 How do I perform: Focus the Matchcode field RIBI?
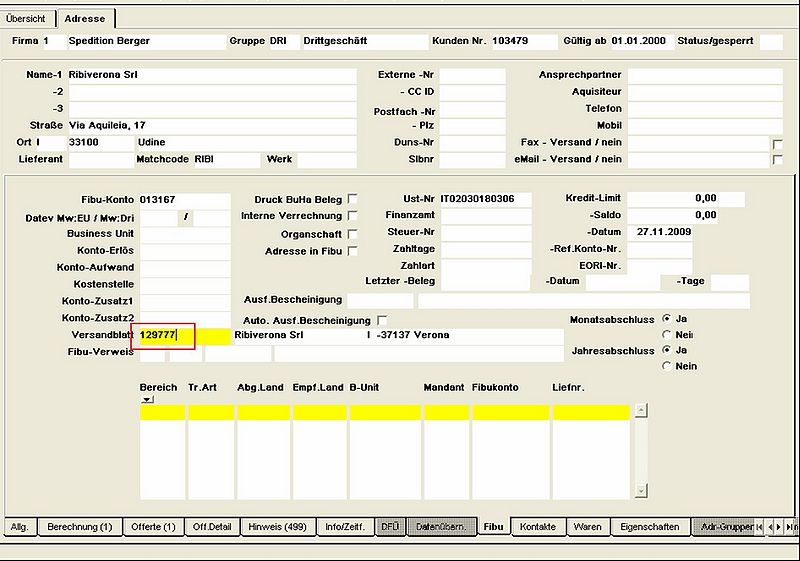click(x=227, y=160)
